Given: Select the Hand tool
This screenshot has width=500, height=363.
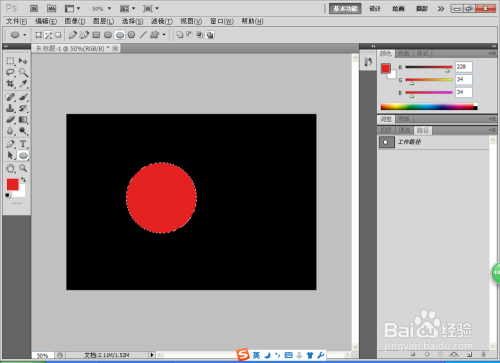Looking at the screenshot, I should (x=10, y=168).
